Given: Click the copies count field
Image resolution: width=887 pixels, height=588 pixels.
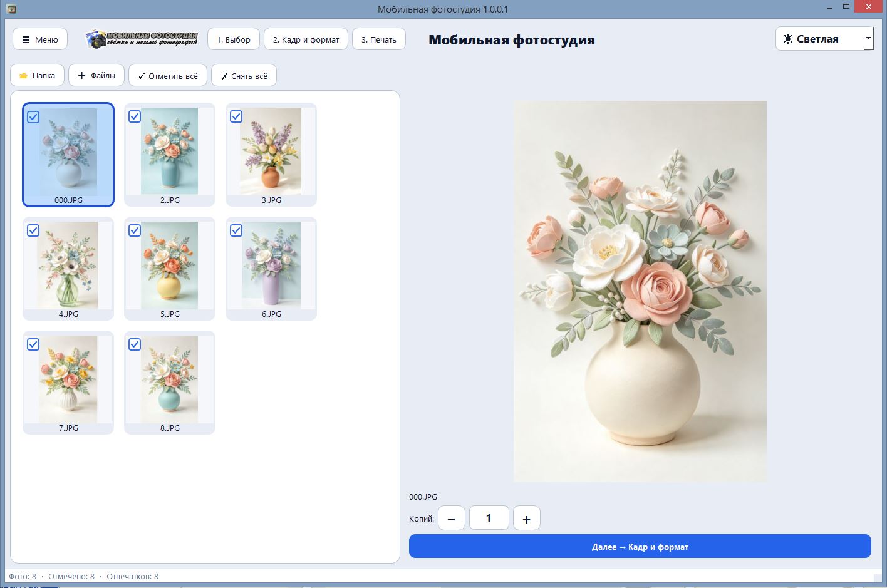Looking at the screenshot, I should tap(489, 518).
